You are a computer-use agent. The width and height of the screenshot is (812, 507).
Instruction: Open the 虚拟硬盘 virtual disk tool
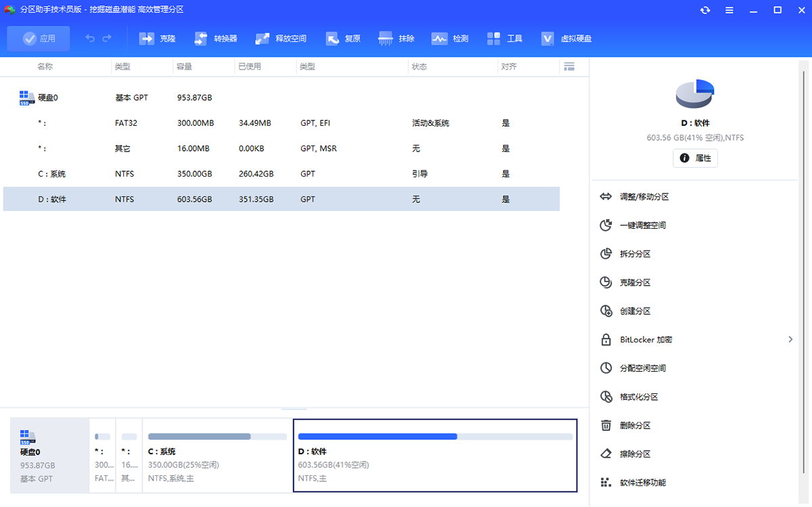566,39
